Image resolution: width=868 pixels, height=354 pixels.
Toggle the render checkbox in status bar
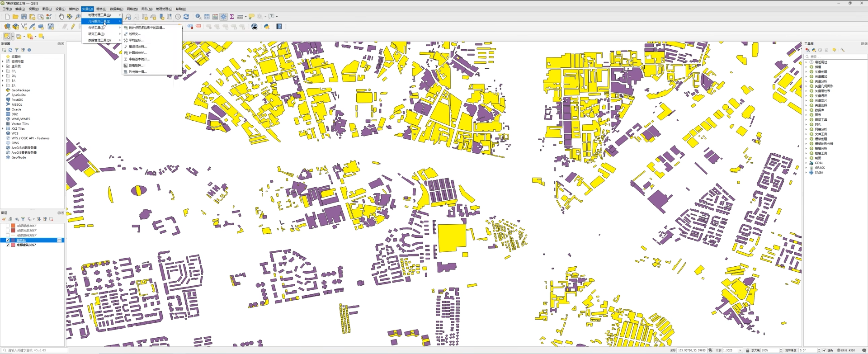[824, 350]
